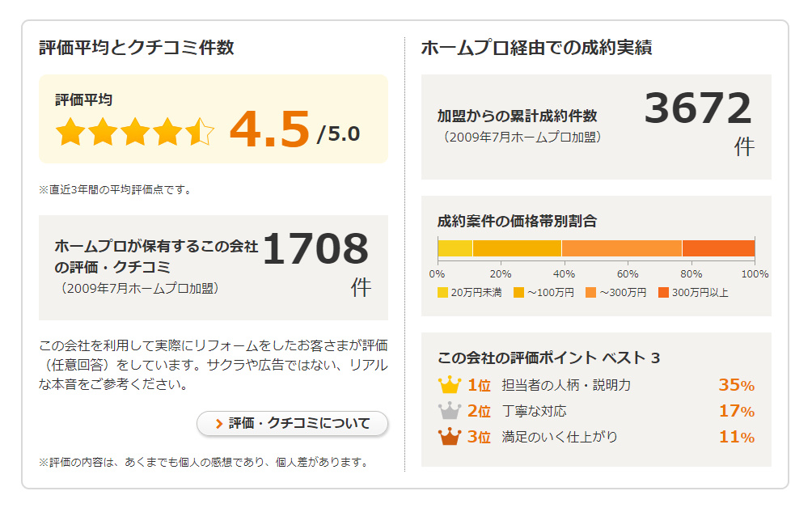Select the yellow 20万円未満 bar segment

[x=455, y=248]
